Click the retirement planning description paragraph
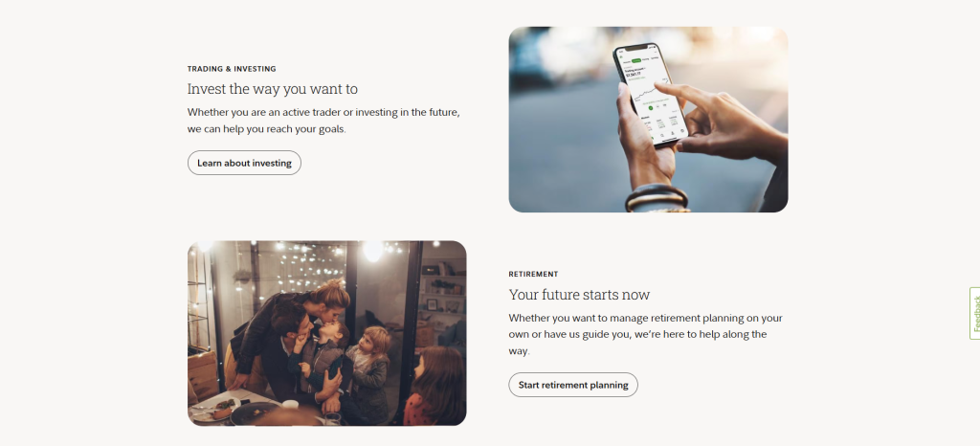 coord(646,334)
